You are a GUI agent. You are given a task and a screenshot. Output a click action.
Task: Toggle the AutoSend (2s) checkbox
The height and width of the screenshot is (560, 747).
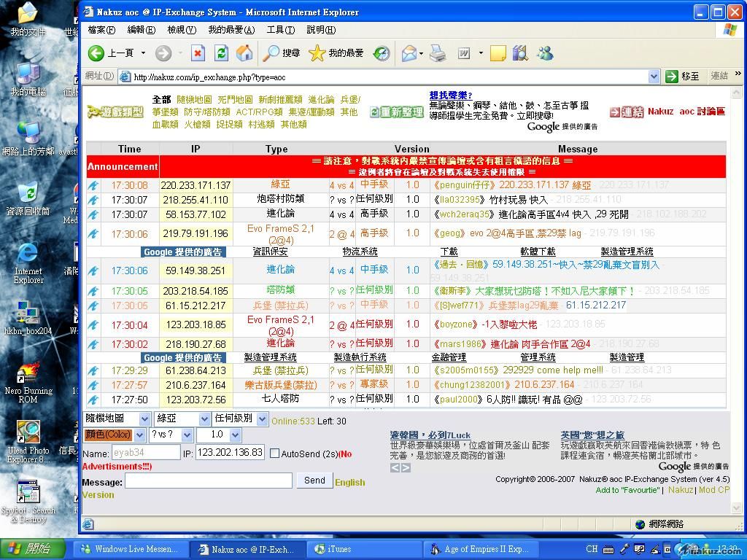(274, 454)
